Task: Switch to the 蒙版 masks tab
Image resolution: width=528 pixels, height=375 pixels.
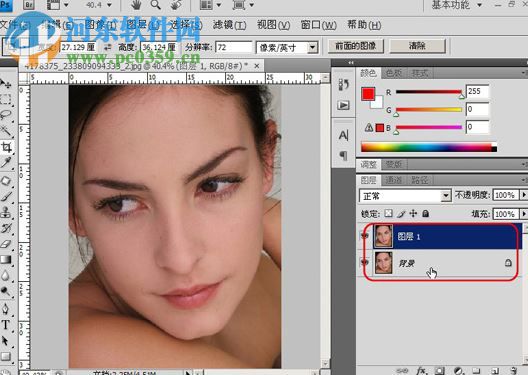Action: [x=394, y=164]
